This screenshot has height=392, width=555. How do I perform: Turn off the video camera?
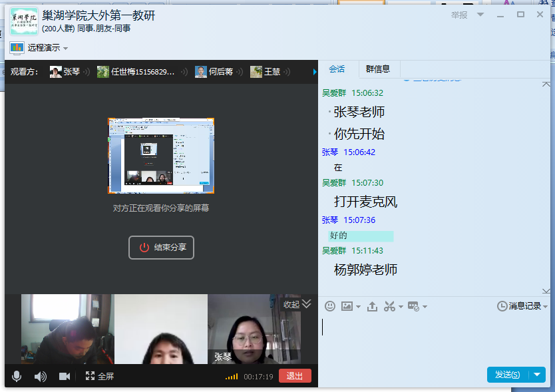pyautogui.click(x=65, y=376)
